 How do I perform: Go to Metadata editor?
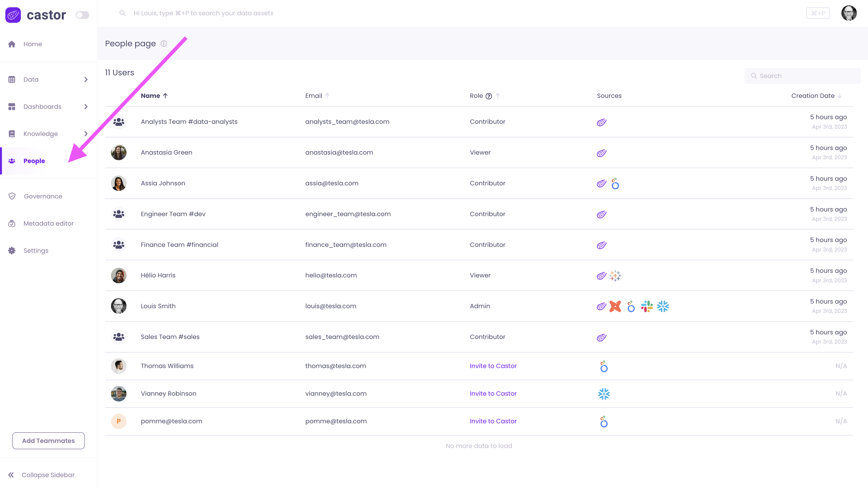pyautogui.click(x=48, y=223)
